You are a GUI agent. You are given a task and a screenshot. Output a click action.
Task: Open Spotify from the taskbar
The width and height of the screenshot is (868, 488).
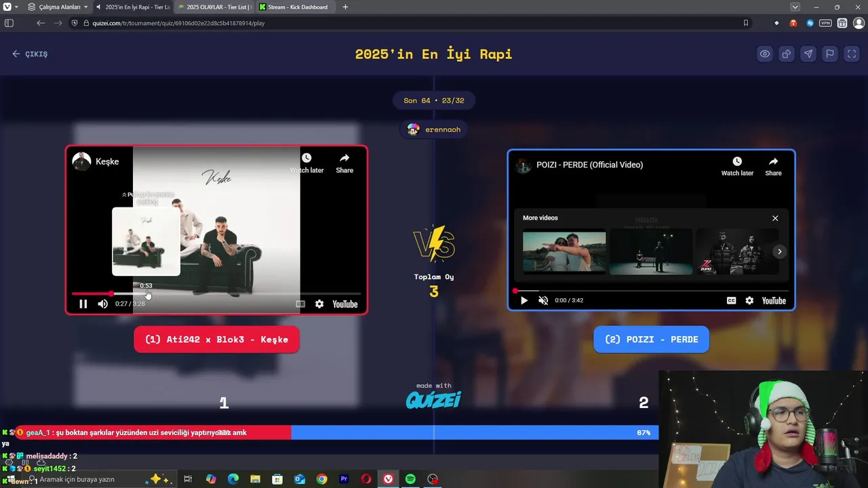[x=410, y=479]
